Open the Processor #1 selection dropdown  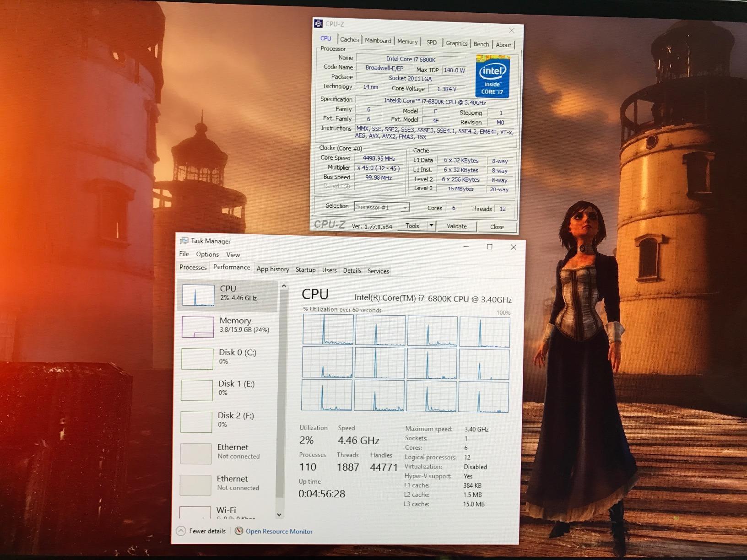[x=381, y=207]
